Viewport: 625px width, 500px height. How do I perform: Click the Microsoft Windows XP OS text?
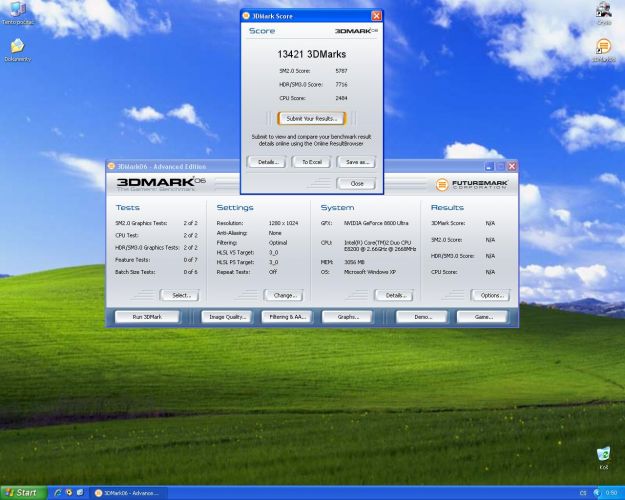(x=370, y=272)
